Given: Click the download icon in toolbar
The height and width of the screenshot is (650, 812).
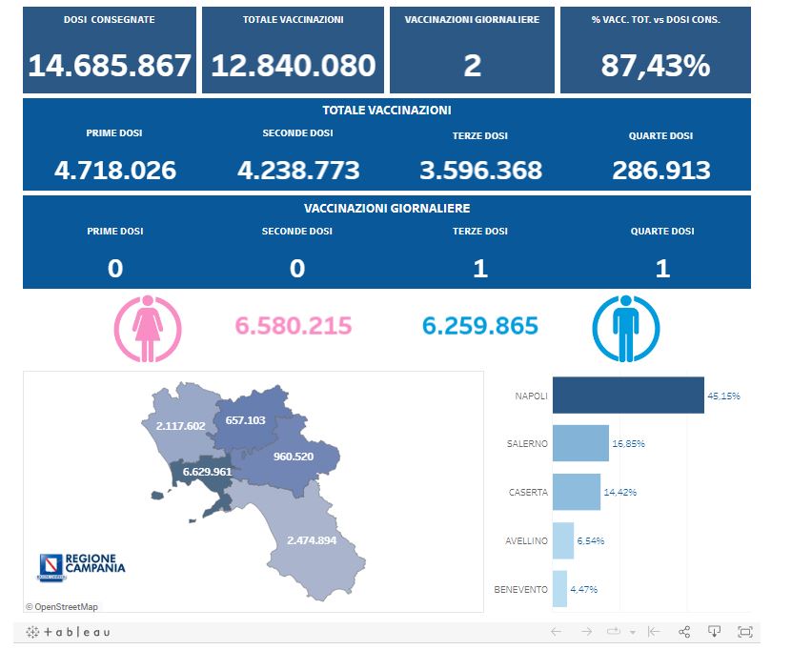Looking at the screenshot, I should 715,632.
